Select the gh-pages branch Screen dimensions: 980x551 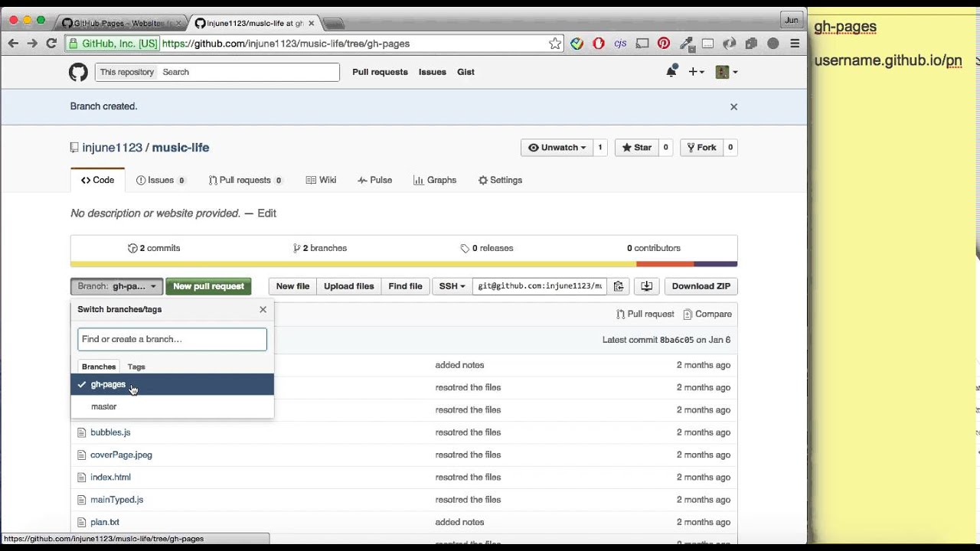pos(172,384)
